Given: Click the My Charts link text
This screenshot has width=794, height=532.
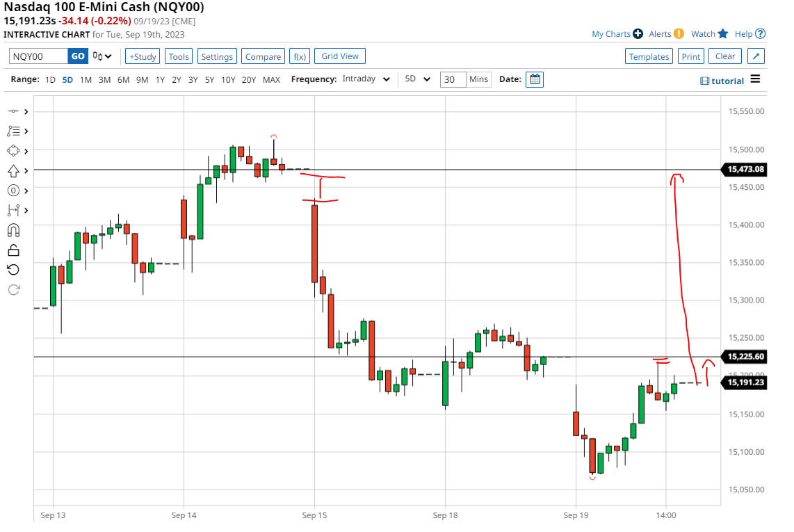Looking at the screenshot, I should pyautogui.click(x=611, y=34).
